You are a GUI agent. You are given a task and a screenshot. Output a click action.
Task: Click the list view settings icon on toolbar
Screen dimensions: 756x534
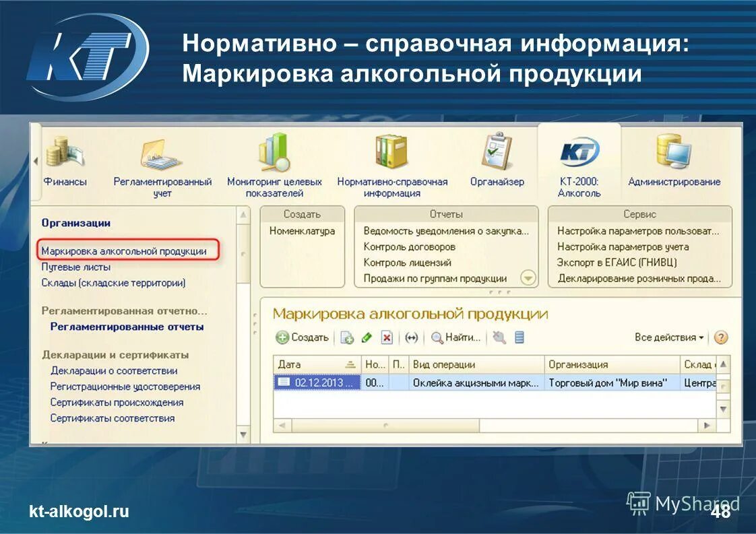tap(519, 337)
